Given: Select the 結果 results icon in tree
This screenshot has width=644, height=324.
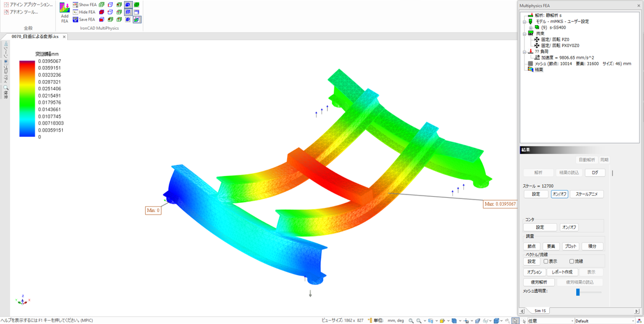Looking at the screenshot, I should [531, 70].
